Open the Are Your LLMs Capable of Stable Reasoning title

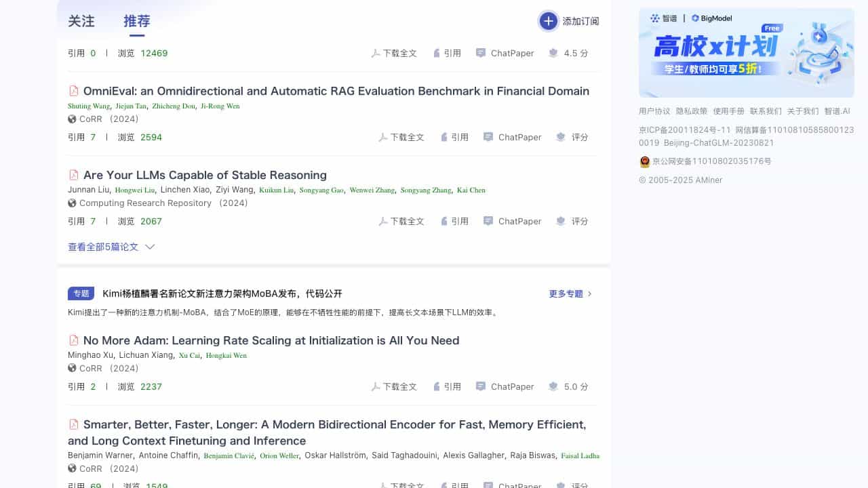(x=205, y=175)
